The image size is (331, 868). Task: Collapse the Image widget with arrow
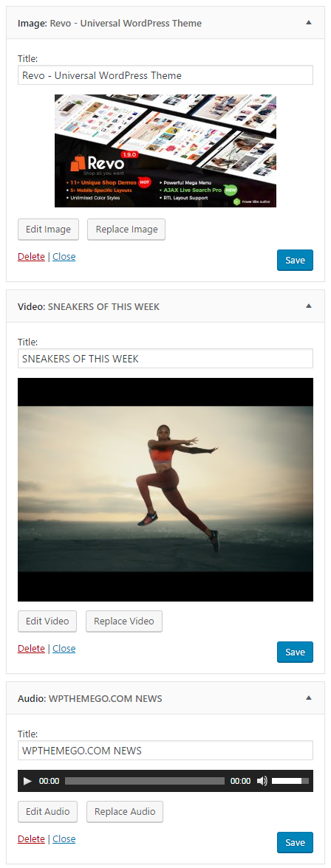[x=309, y=23]
